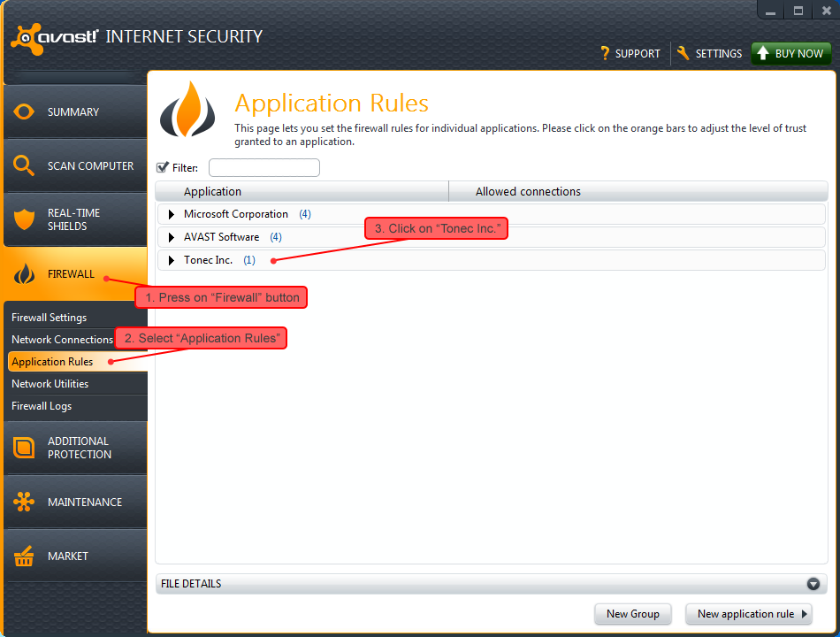Expand the Tonec Inc. application group
This screenshot has height=637, width=840.
pos(170,259)
